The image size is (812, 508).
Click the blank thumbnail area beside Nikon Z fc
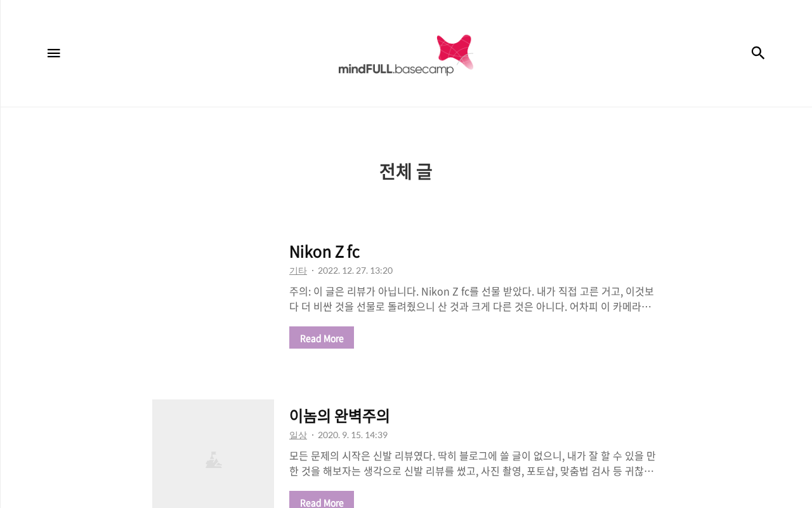tap(213, 295)
